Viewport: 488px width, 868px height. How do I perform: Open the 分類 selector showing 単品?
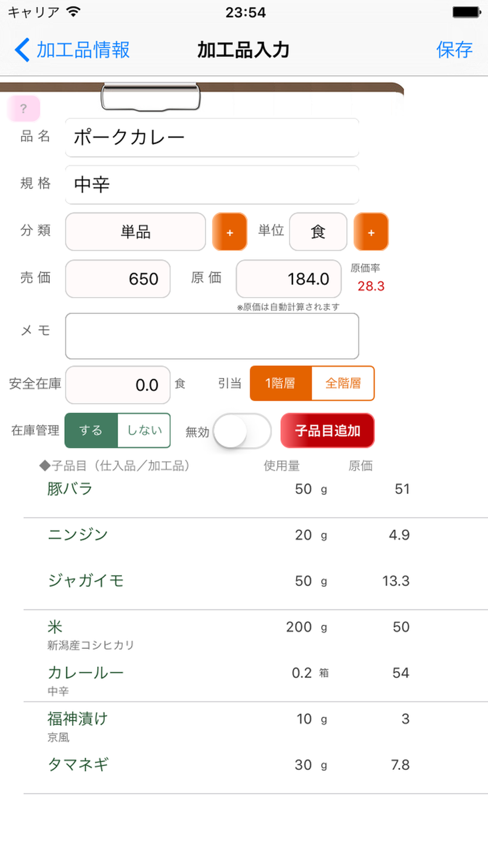[135, 232]
